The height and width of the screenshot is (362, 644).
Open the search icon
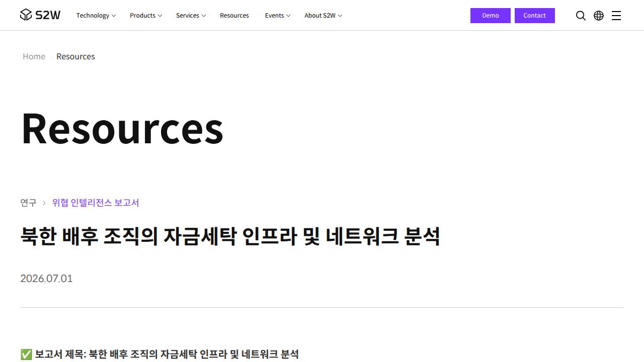581,16
